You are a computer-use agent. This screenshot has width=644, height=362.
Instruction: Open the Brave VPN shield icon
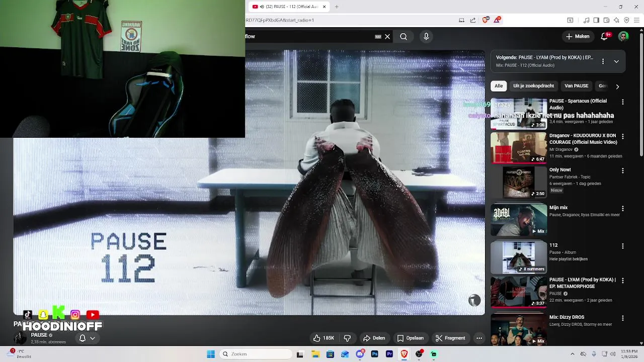point(626,20)
